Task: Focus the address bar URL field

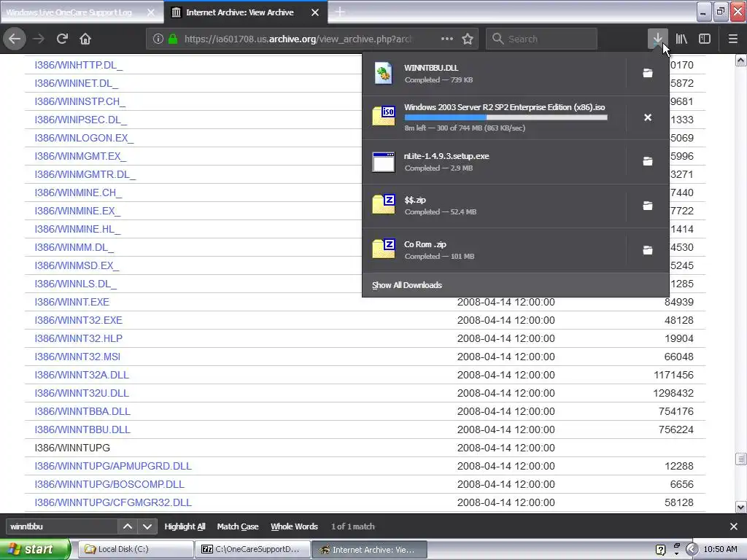Action: tap(298, 39)
